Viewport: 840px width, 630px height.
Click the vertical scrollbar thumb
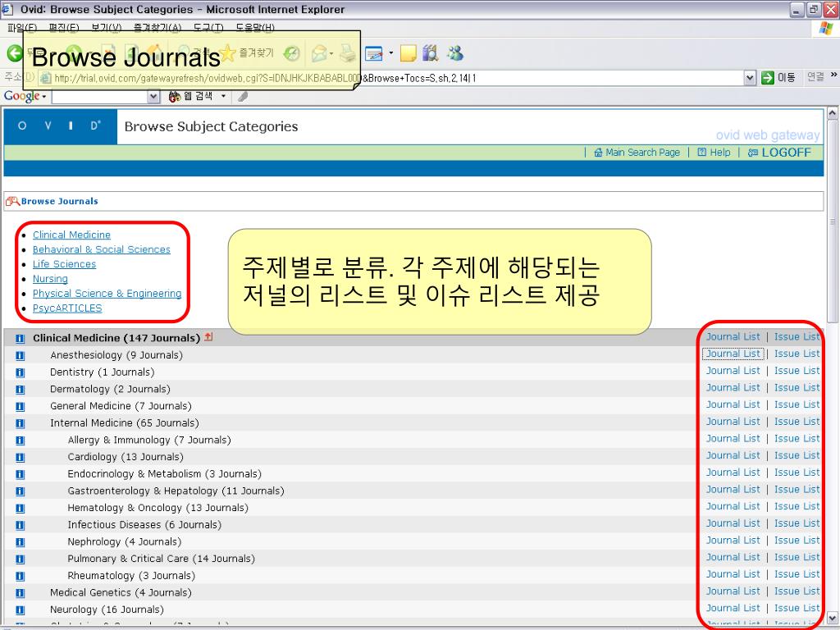coord(832,221)
